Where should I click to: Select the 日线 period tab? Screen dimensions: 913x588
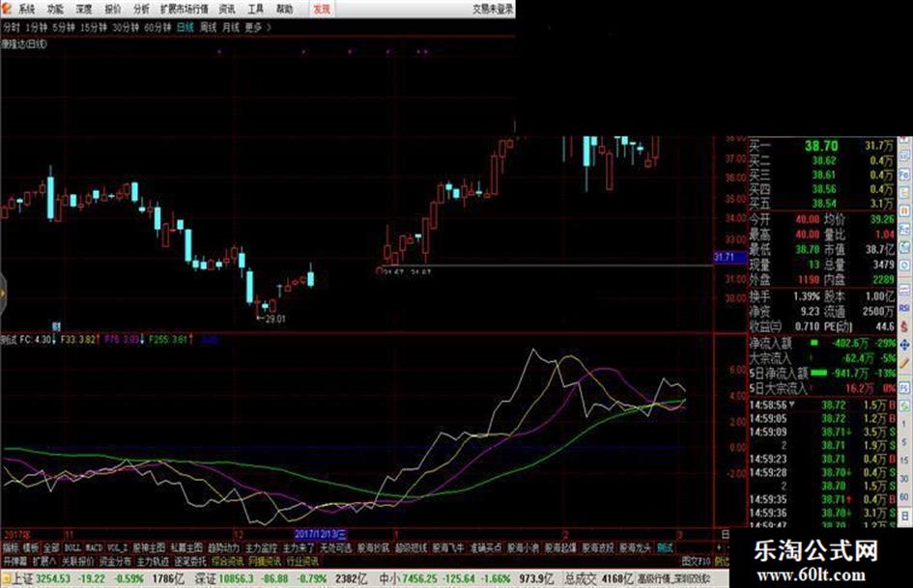(x=185, y=27)
